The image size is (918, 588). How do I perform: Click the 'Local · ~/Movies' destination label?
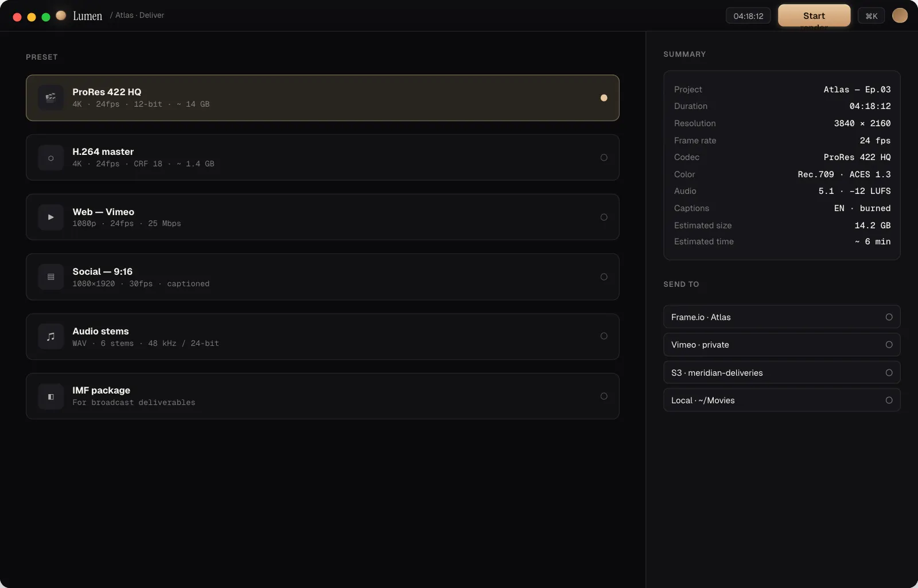click(x=703, y=400)
